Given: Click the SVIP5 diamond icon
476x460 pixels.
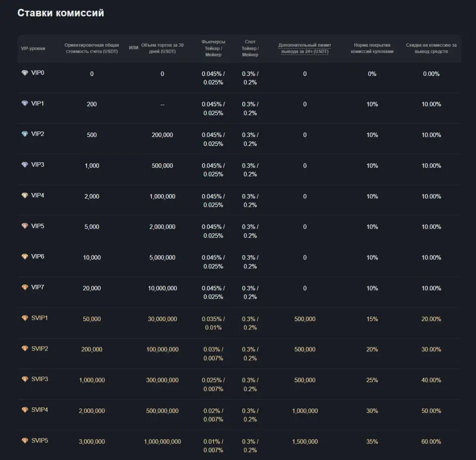Looking at the screenshot, I should 25,440.
